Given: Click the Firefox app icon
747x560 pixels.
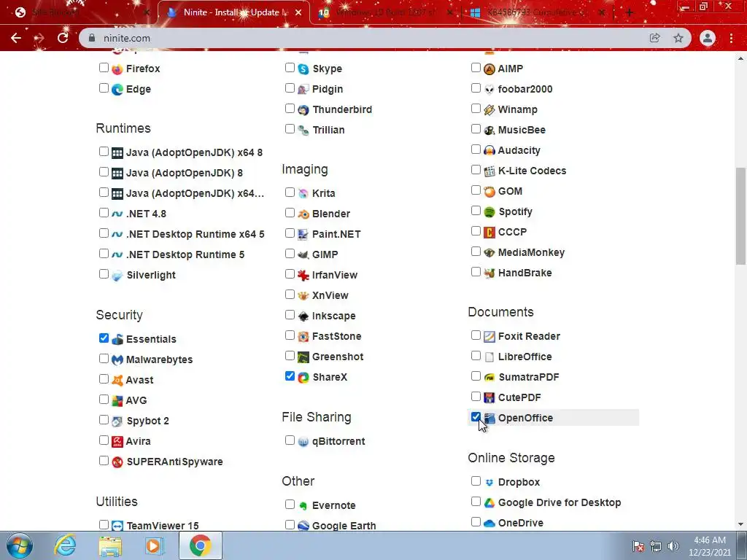Looking at the screenshot, I should pyautogui.click(x=117, y=69).
